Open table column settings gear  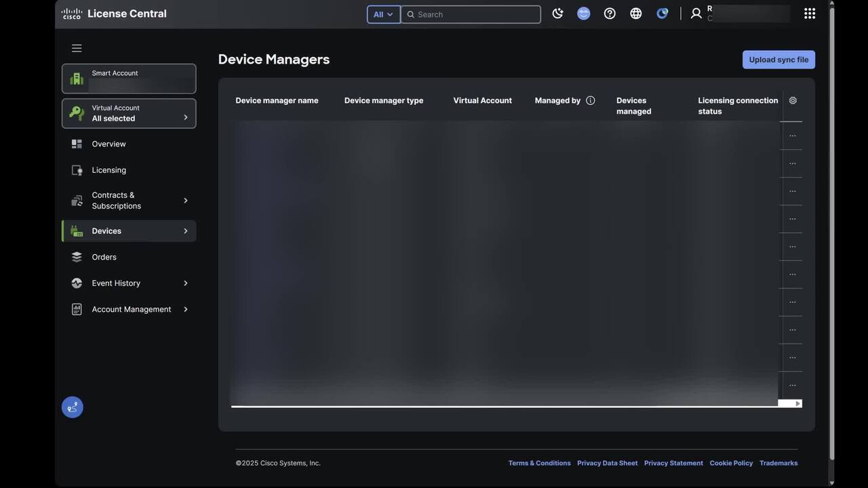coord(793,100)
